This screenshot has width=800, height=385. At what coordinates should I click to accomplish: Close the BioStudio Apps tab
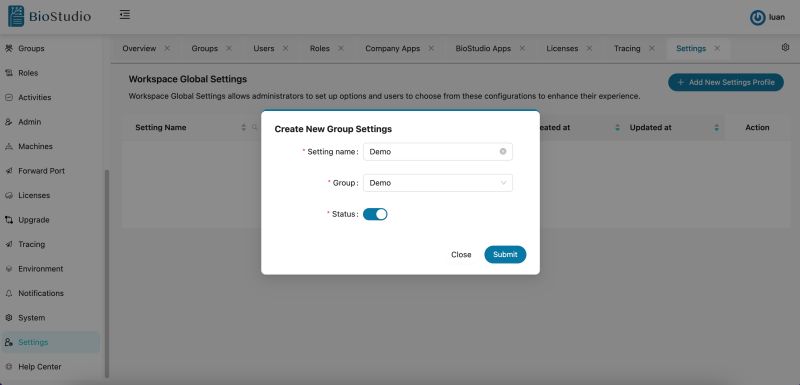pyautogui.click(x=522, y=48)
